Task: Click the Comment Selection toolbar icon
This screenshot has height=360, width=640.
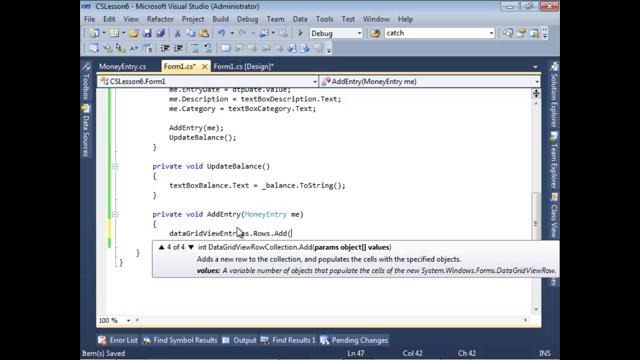Action: tap(195, 49)
